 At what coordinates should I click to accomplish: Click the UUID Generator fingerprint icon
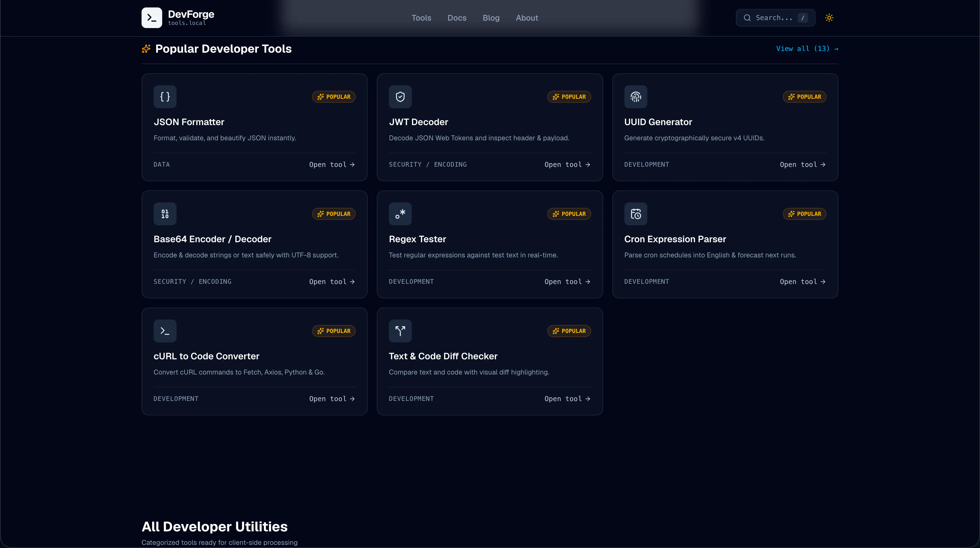pos(635,96)
